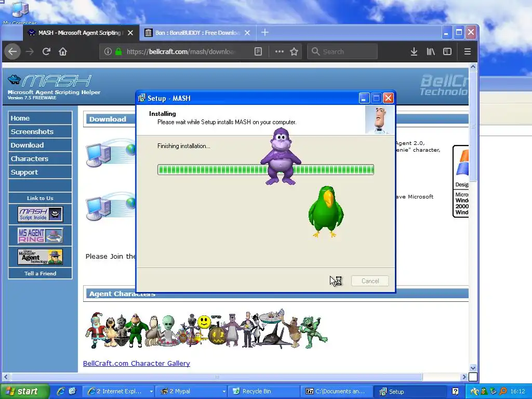Switch to the BonziBUDDY Free Download tab
Viewport: 532px width, 399px height.
197,33
